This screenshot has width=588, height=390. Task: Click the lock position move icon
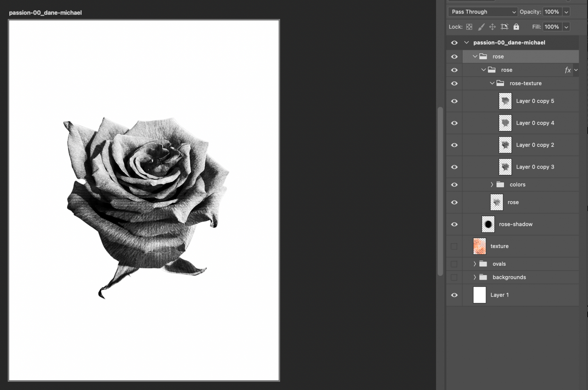(x=492, y=27)
